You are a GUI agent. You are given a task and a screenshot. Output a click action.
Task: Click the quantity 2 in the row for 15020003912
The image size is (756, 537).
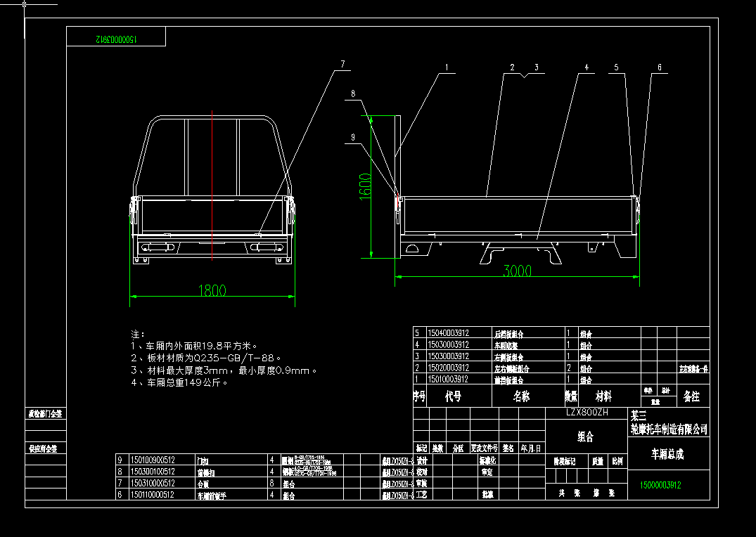tap(569, 368)
